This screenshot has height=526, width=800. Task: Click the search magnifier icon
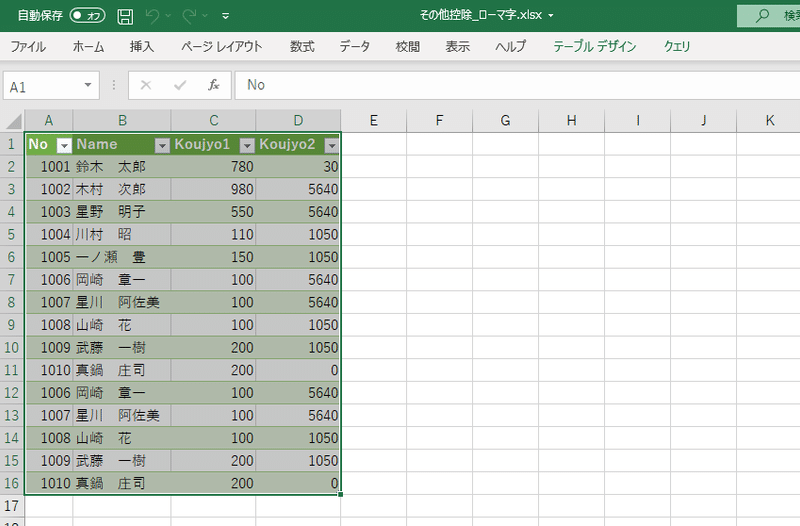(762, 15)
